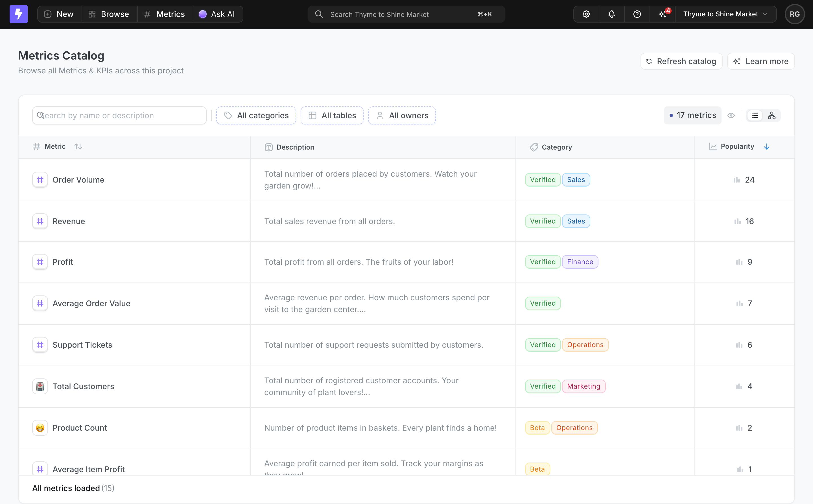Focus the search by name or description field
The image size is (813, 504).
tap(119, 115)
